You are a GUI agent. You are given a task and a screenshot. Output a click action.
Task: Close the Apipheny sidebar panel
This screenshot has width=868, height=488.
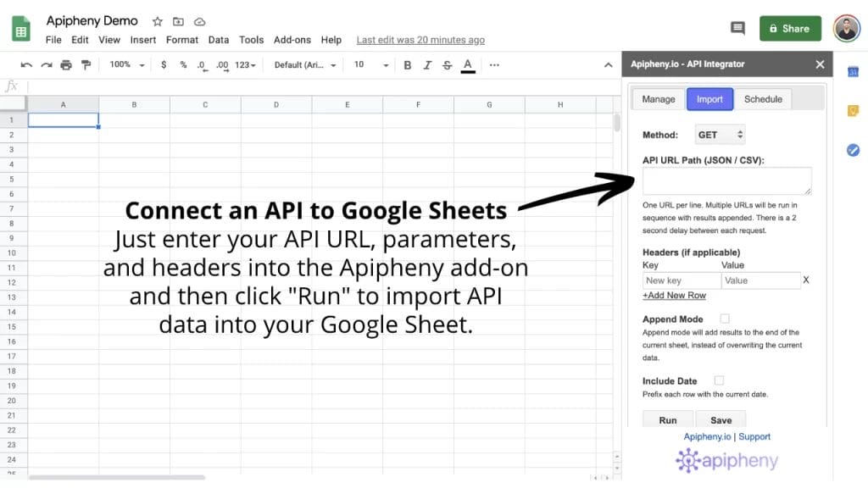click(820, 64)
